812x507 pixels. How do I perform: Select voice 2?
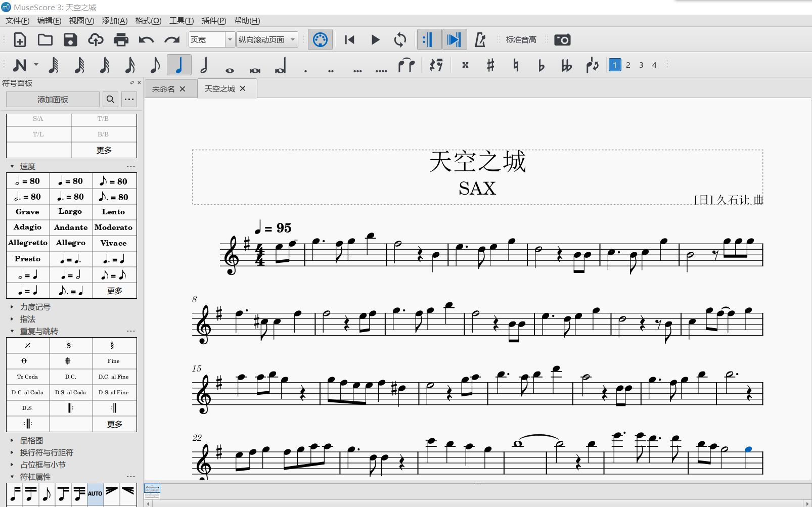click(x=628, y=65)
